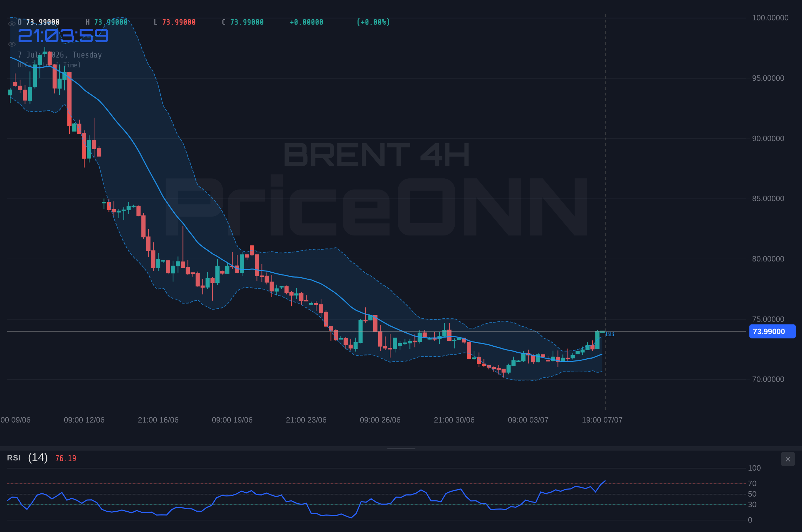
Task: Click the RSI reading 76.19
Action: 66,458
